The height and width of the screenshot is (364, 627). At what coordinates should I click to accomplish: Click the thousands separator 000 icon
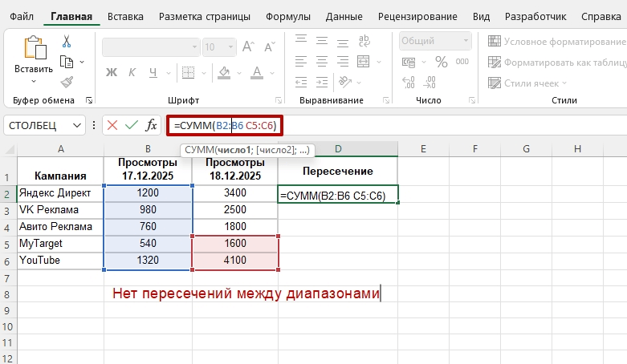(462, 62)
